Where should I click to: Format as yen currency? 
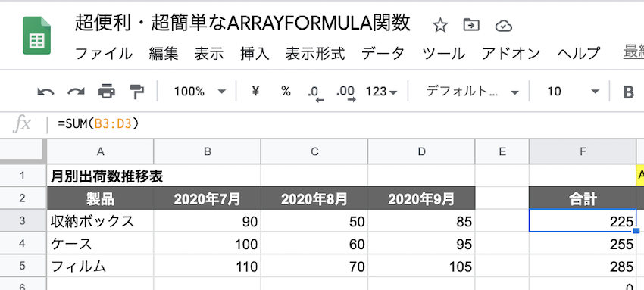(255, 91)
